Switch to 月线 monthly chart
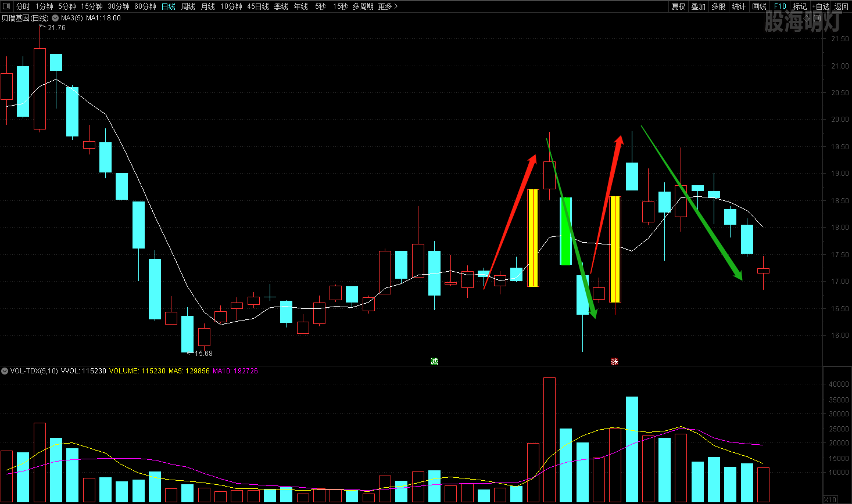 [x=208, y=6]
